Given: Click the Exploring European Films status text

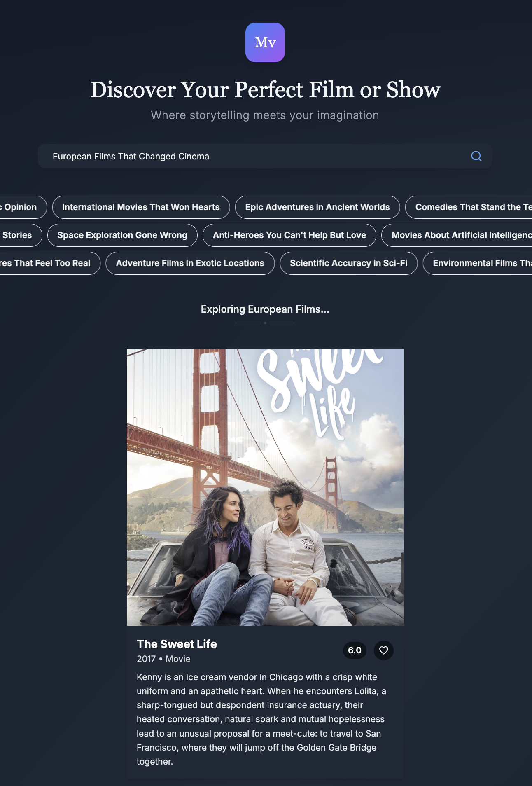Looking at the screenshot, I should tap(265, 309).
